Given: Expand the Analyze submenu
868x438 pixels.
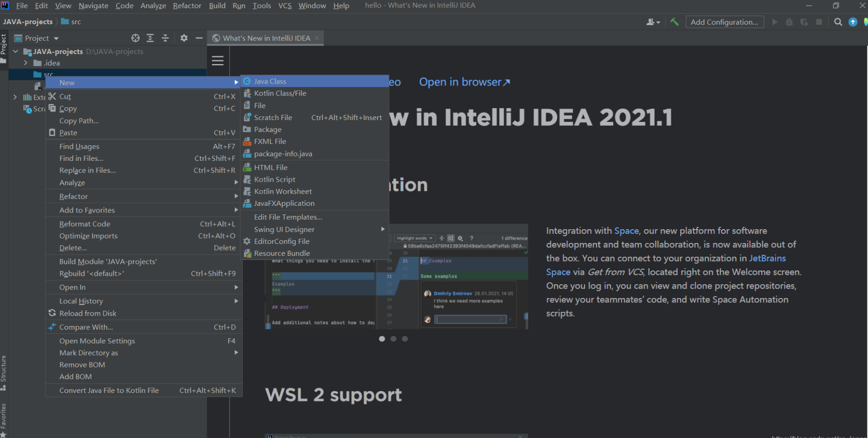Looking at the screenshot, I should click(144, 183).
